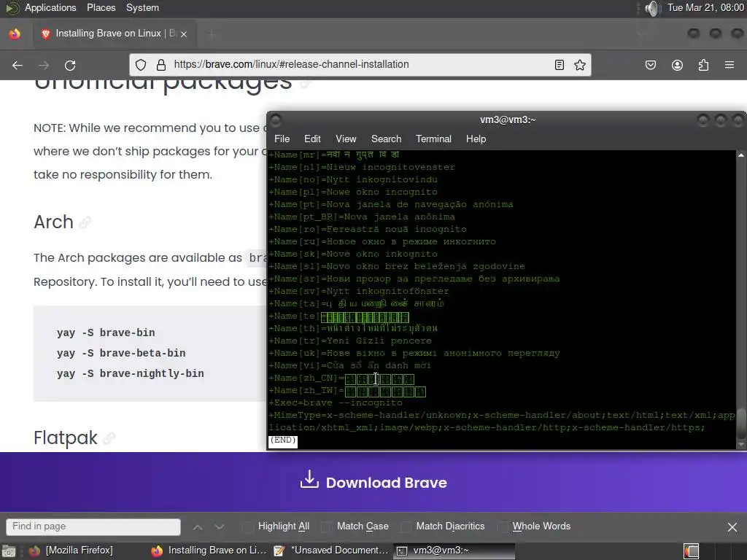747x560 pixels.
Task: Open the list all tabs chevron
Action: 640,34
